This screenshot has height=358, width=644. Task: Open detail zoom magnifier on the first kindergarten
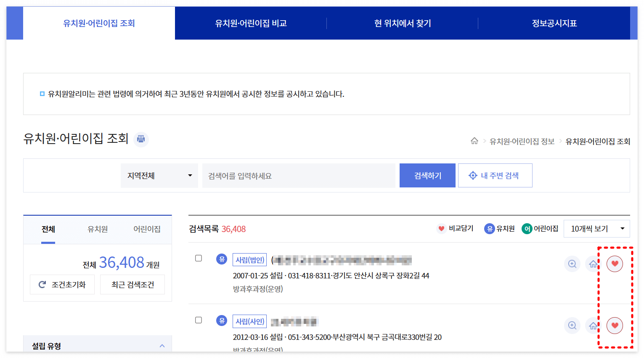click(x=572, y=264)
